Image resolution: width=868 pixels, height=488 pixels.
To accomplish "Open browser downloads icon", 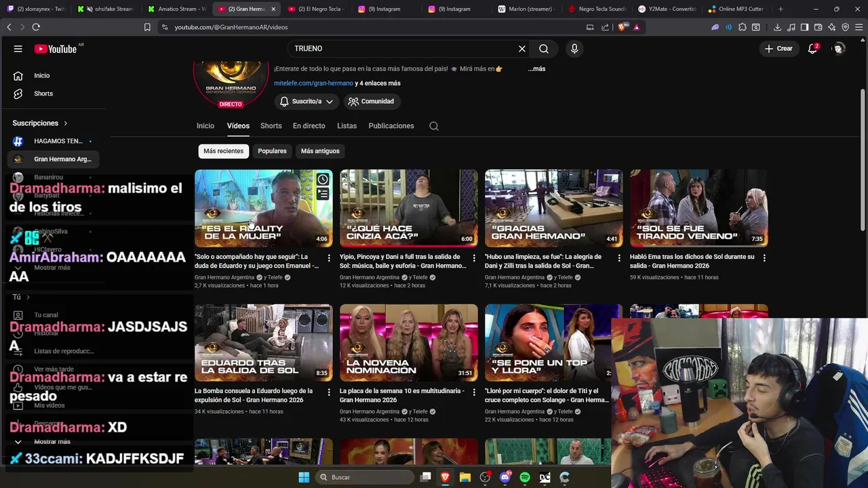I will click(777, 27).
